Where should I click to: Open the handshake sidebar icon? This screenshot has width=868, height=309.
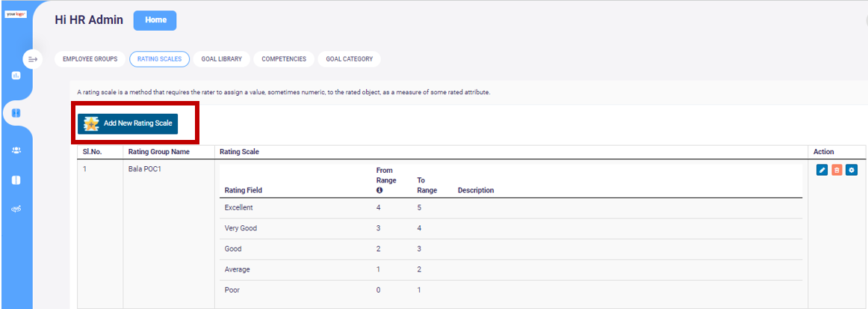click(16, 209)
